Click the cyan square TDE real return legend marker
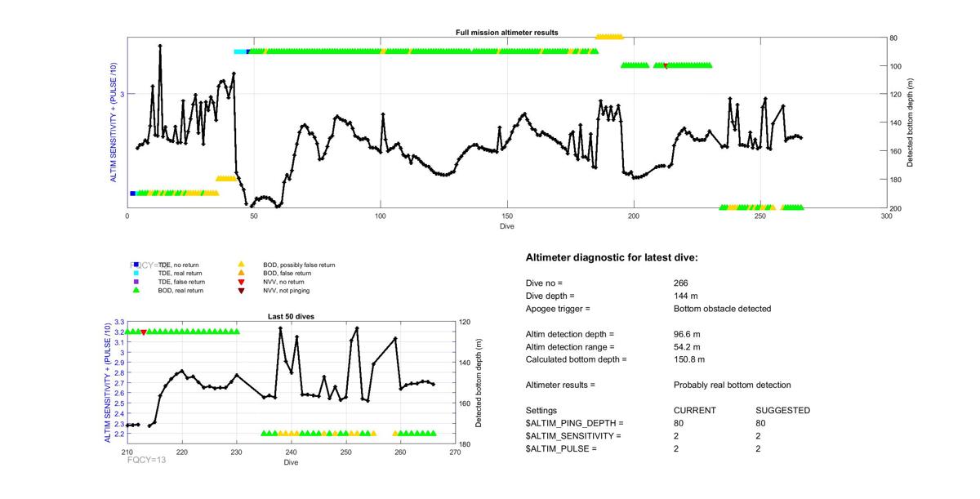 point(136,273)
